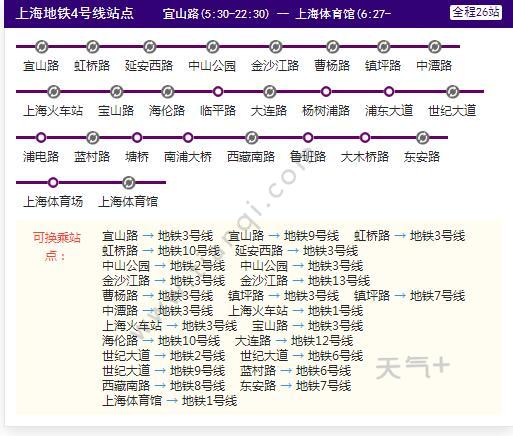This screenshot has height=436, width=513.
Task: Click the 中潭路 station transfer icon
Action: [x=434, y=47]
